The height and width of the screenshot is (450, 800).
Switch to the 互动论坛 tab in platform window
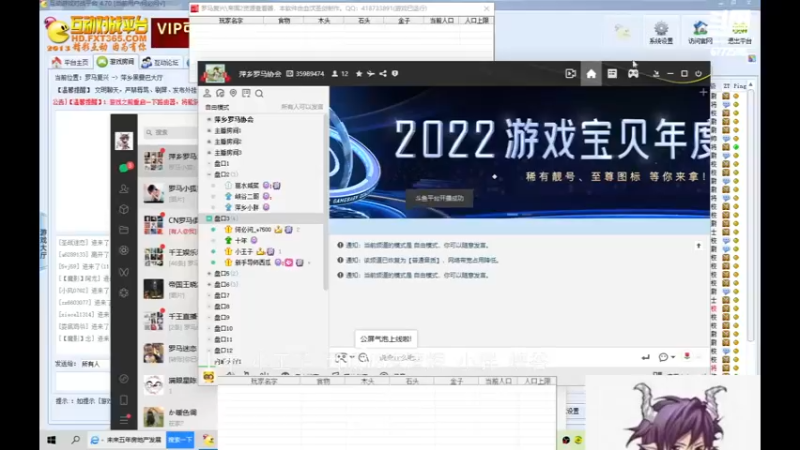[x=160, y=62]
